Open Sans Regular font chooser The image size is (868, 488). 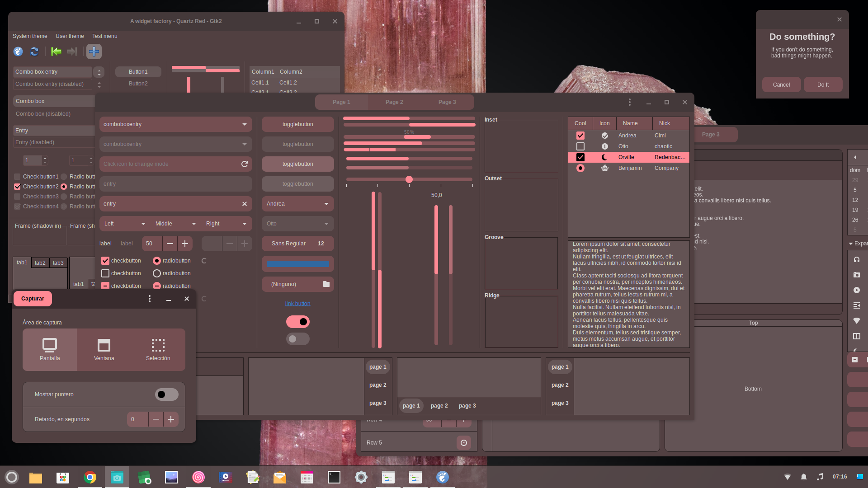[297, 244]
